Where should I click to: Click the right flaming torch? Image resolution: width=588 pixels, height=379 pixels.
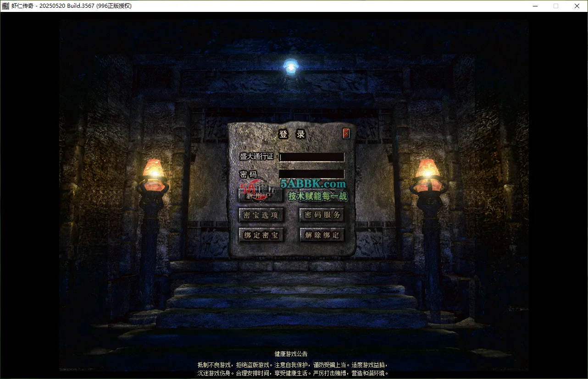[427, 170]
